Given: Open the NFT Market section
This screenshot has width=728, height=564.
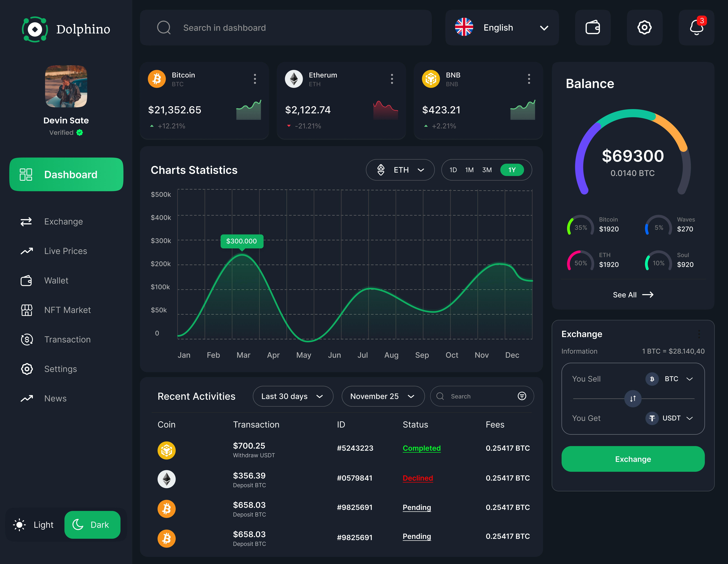Looking at the screenshot, I should tap(67, 310).
